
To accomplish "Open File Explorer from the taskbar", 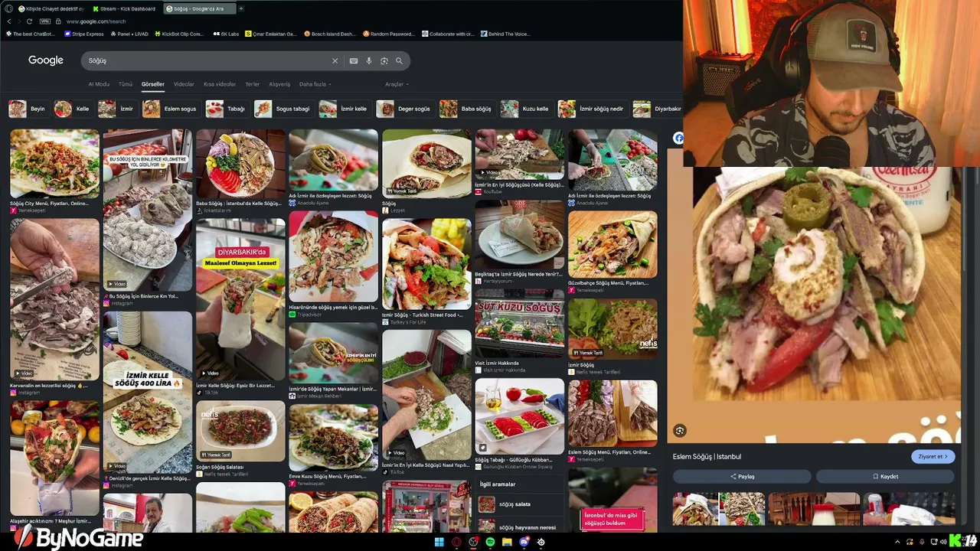I will 507,542.
